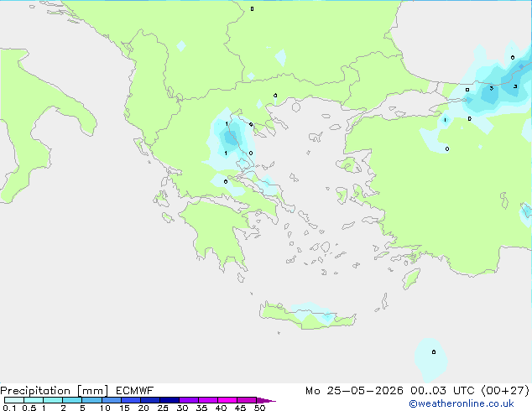Image resolution: width=532 pixels, height=411 pixels.
Task: Open the weatheronline.co.uk copyright link
Action: click(462, 403)
